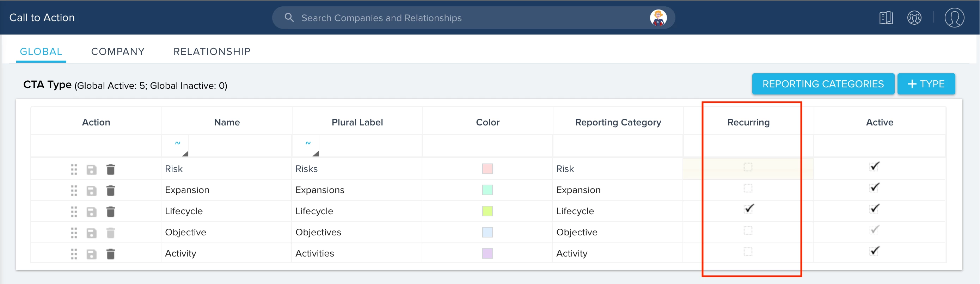Enable Recurring for Expansion
This screenshot has width=980, height=284.
748,188
